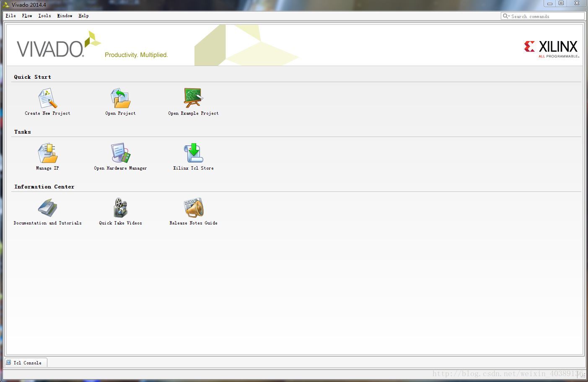Viewport: 588px width, 382px height.
Task: Click the Open Example Project chalkboard icon
Action: 193,98
